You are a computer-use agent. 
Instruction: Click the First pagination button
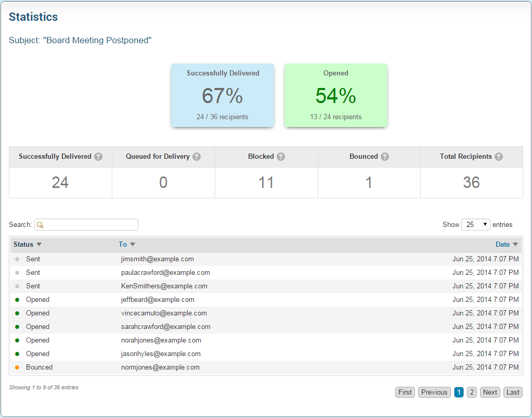click(x=405, y=392)
